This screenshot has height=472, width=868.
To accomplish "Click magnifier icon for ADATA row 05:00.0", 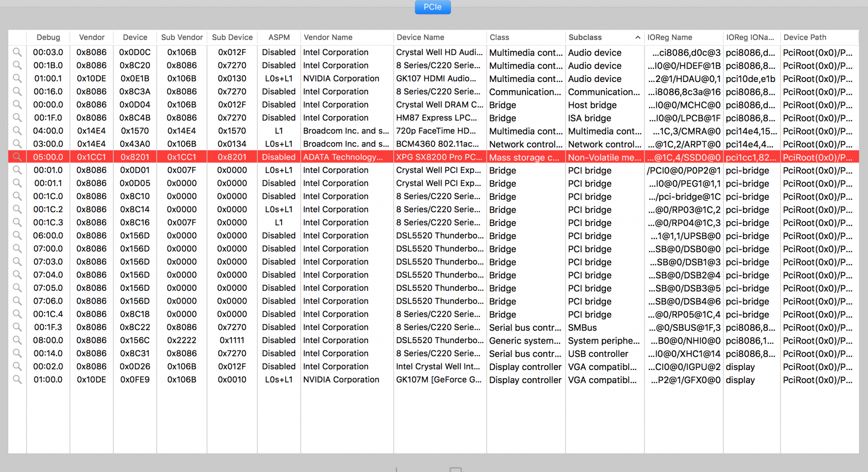I will [x=17, y=157].
